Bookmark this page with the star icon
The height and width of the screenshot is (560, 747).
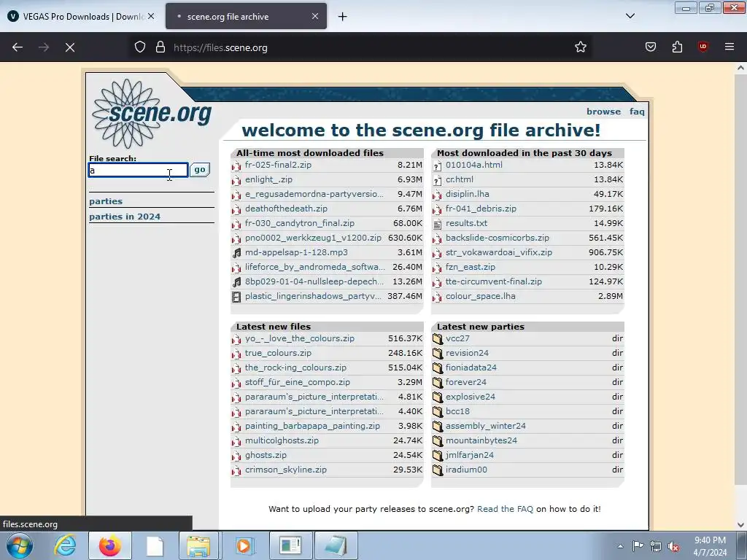coord(580,47)
